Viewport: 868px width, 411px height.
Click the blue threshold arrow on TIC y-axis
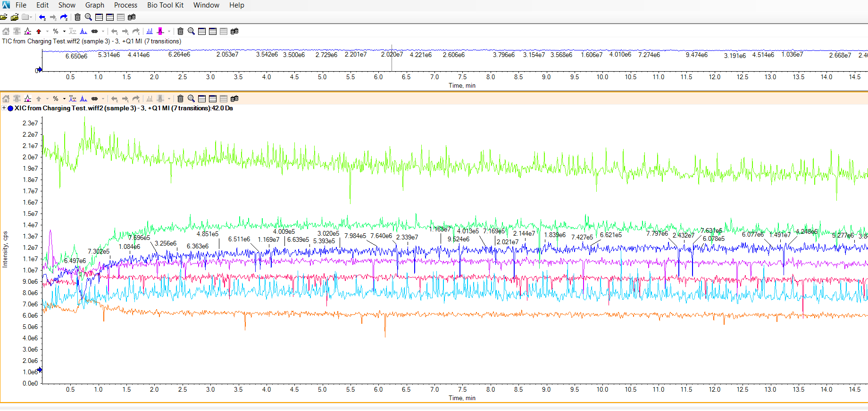pyautogui.click(x=40, y=70)
